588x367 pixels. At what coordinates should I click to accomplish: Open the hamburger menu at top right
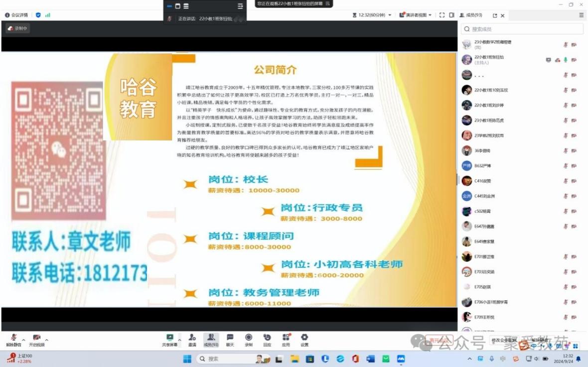click(x=581, y=15)
